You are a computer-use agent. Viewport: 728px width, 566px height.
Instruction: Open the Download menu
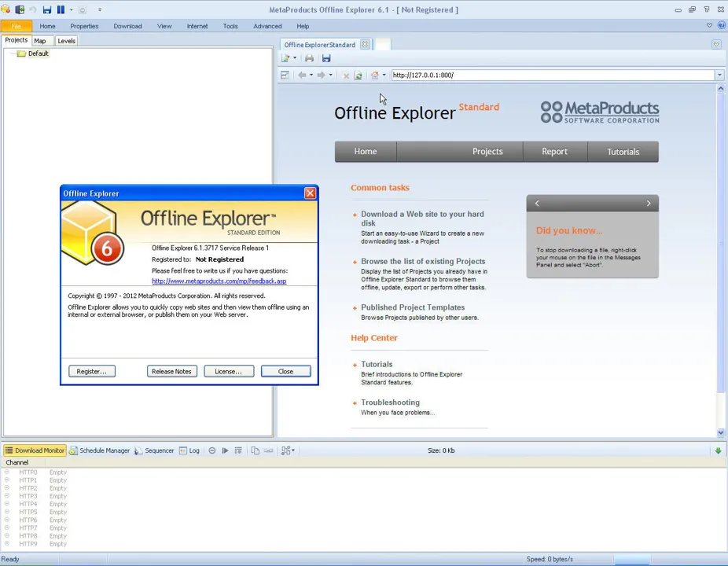[x=127, y=26]
